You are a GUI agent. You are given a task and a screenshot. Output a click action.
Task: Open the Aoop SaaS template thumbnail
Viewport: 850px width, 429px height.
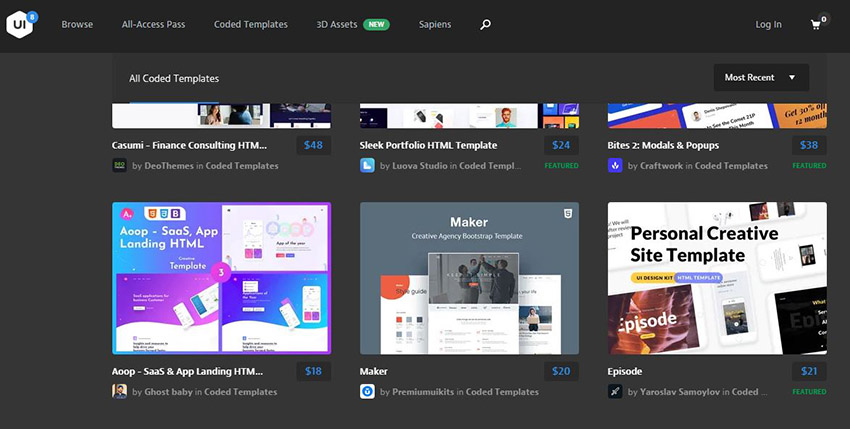[x=221, y=278]
